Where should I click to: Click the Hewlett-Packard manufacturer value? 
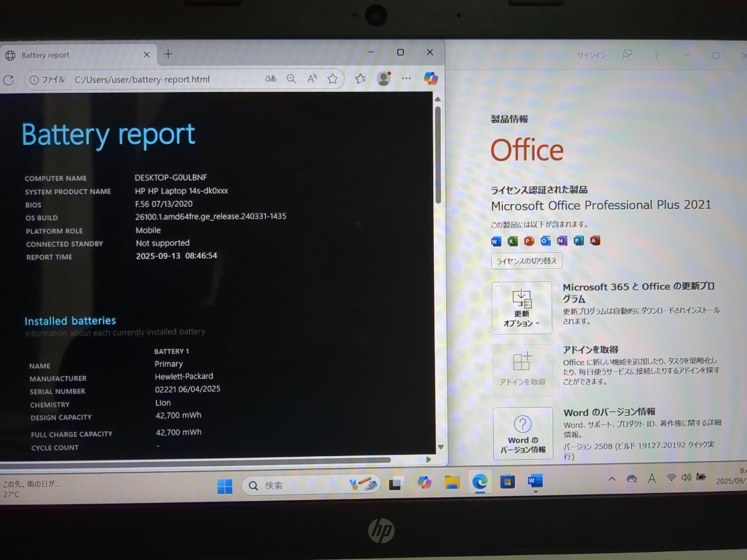184,376
